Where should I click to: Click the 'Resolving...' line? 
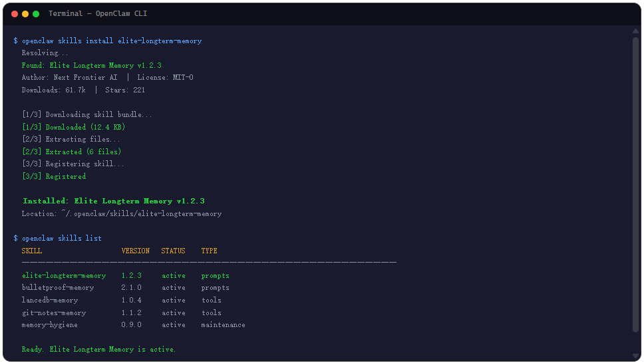click(45, 53)
